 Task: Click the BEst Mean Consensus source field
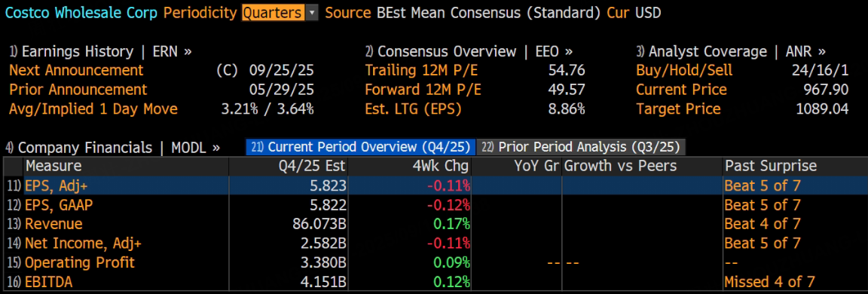click(489, 13)
